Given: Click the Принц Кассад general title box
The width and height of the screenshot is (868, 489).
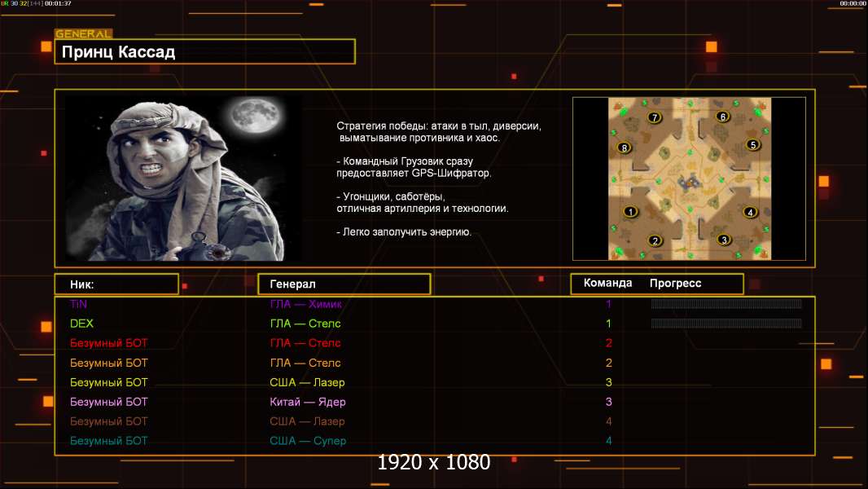Looking at the screenshot, I should coord(205,51).
